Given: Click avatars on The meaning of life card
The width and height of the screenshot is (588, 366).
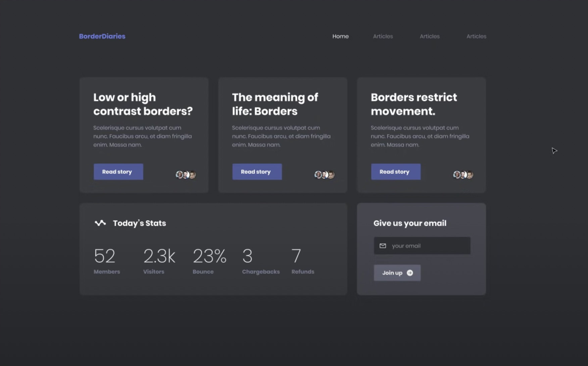Looking at the screenshot, I should [x=324, y=175].
